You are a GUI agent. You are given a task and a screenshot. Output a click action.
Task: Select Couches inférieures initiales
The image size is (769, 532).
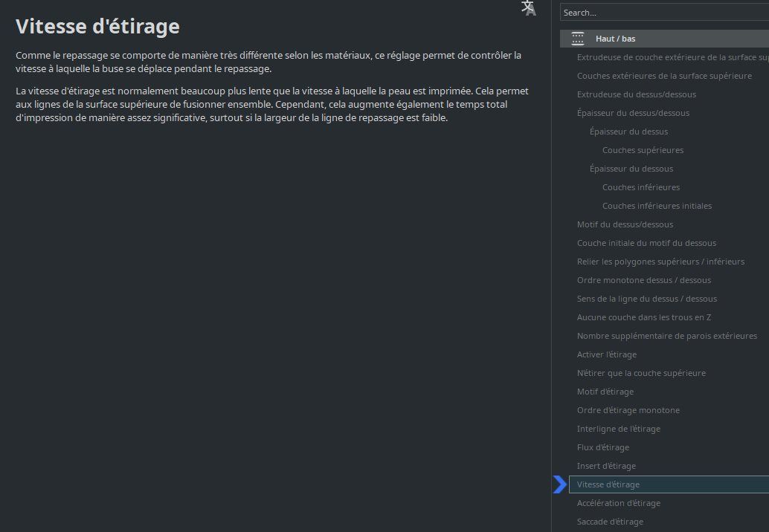tap(657, 207)
